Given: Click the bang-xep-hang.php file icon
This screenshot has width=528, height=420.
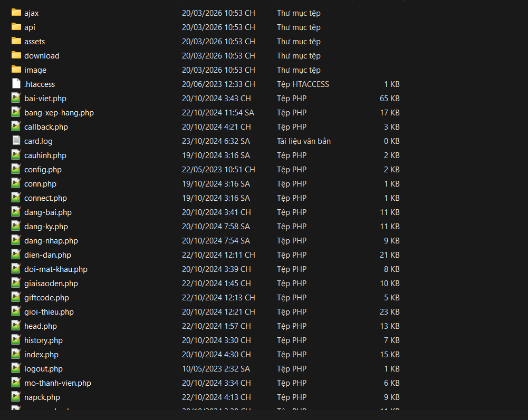Looking at the screenshot, I should click(16, 112).
